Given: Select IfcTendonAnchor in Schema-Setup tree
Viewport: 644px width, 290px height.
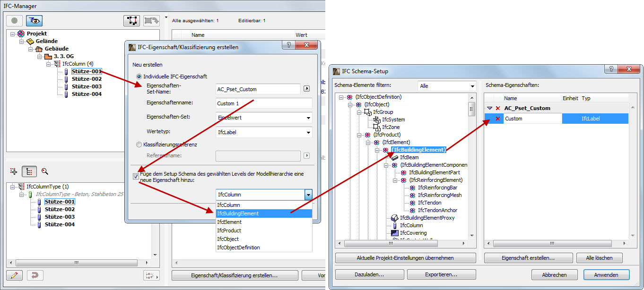Looking at the screenshot, I should tap(437, 210).
